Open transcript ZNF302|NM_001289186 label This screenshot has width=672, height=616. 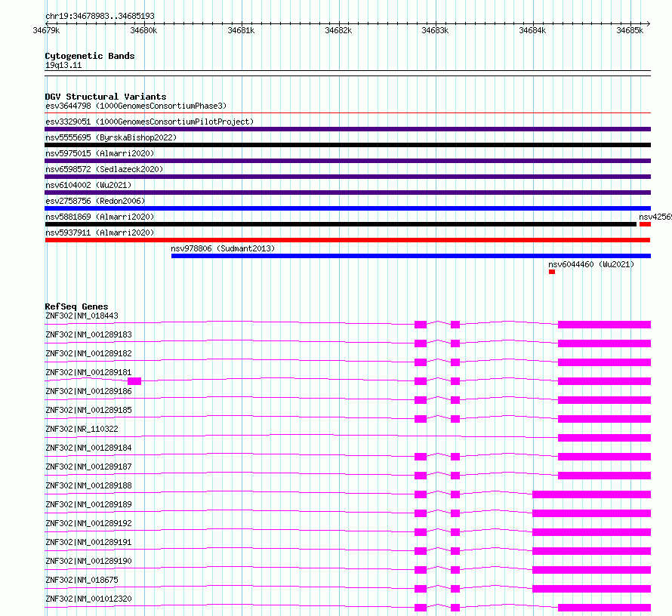click(x=88, y=391)
